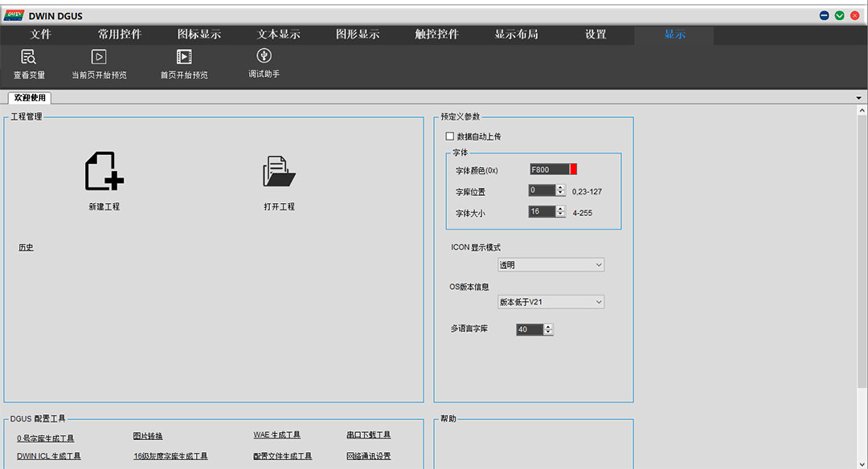Open the WAE 生成工具 link

click(276, 435)
